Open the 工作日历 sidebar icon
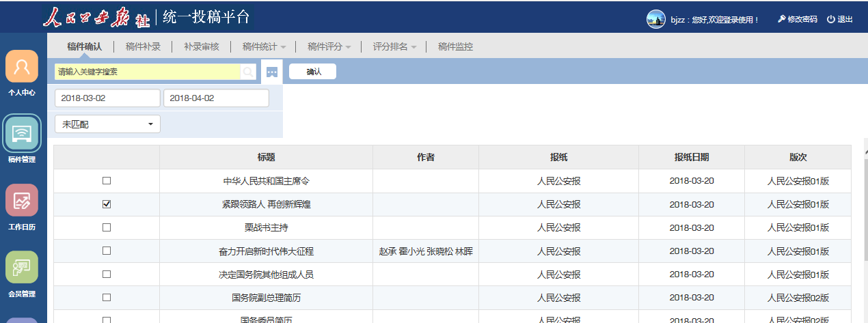Image resolution: width=868 pixels, height=323 pixels. pyautogui.click(x=22, y=200)
